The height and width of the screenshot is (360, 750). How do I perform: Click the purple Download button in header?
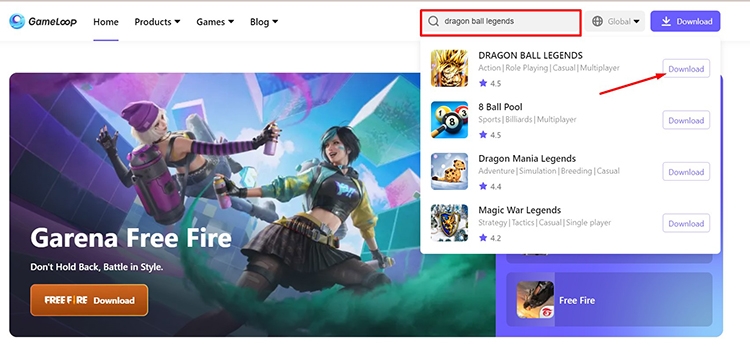coord(685,22)
